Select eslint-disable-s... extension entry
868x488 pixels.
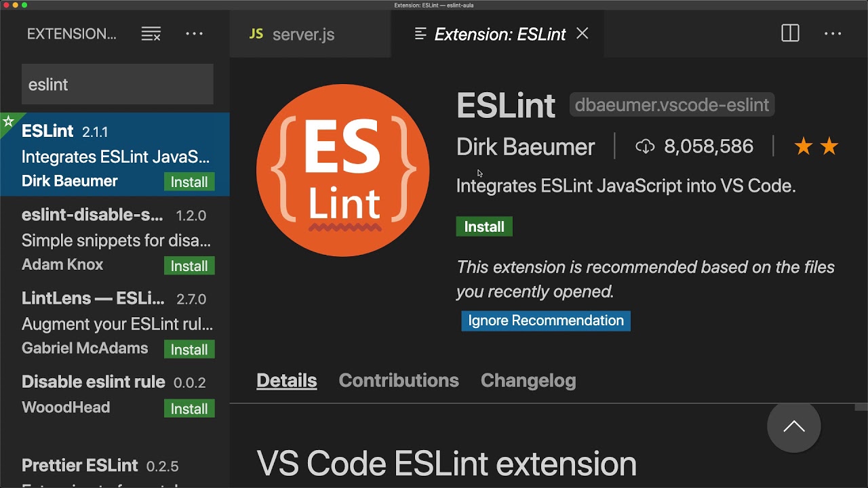click(x=115, y=238)
